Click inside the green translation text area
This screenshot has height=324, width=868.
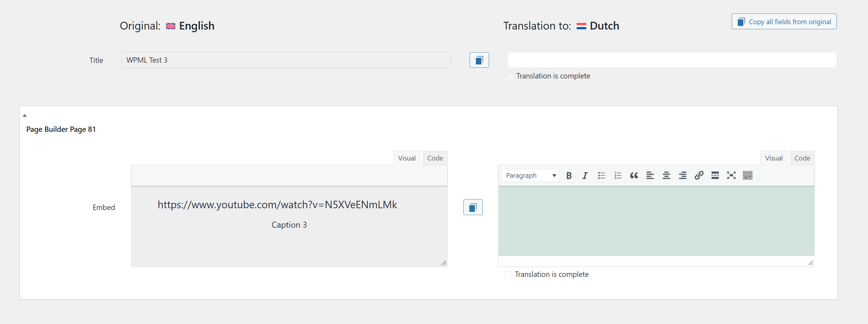[x=656, y=221]
